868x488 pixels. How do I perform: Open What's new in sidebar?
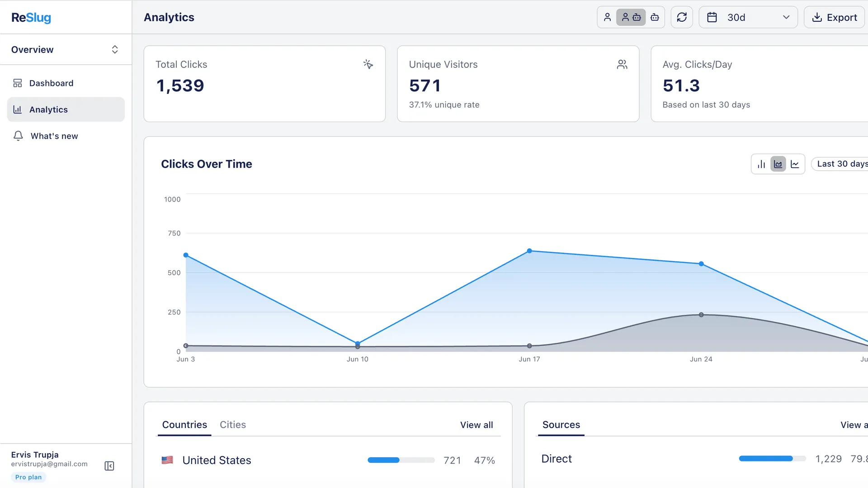66,136
